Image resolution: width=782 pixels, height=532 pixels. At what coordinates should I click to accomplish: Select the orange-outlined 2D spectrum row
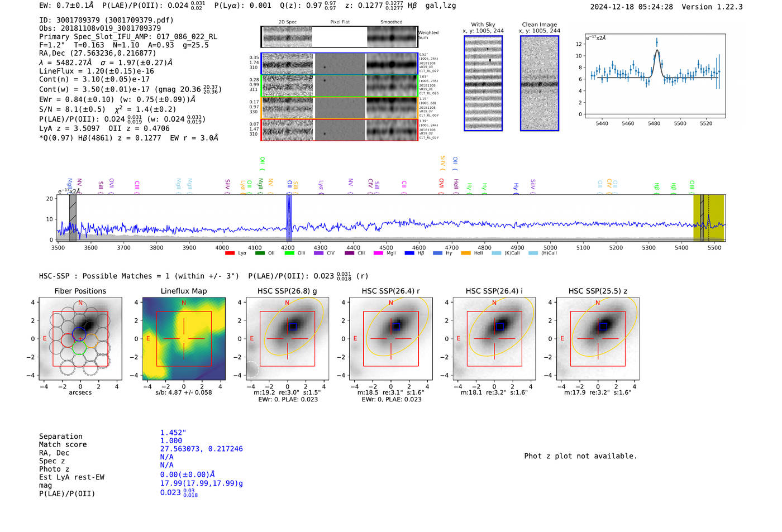tap(339, 108)
